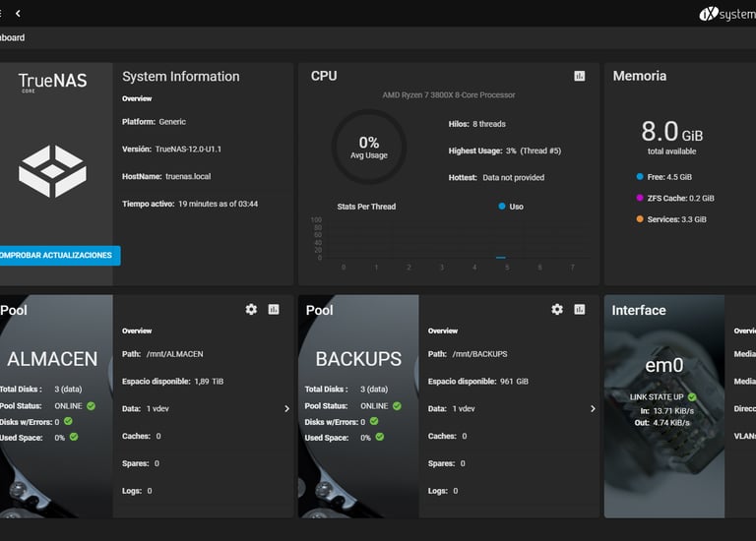The image size is (756, 541).
Task: Click the 0% Avg Usage gauge
Action: click(x=369, y=147)
